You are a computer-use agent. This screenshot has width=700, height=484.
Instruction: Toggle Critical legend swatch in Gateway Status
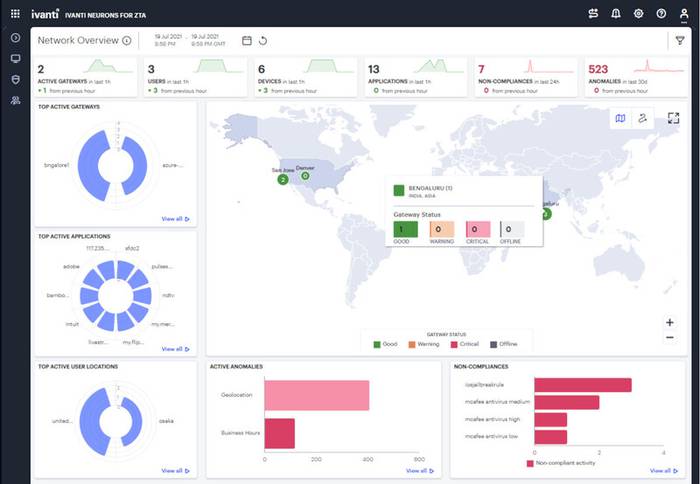click(x=454, y=344)
